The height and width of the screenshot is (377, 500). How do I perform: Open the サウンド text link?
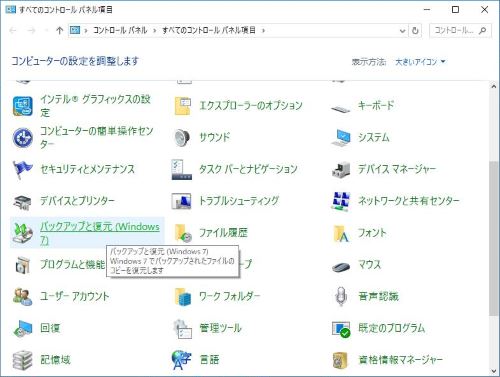(x=215, y=137)
